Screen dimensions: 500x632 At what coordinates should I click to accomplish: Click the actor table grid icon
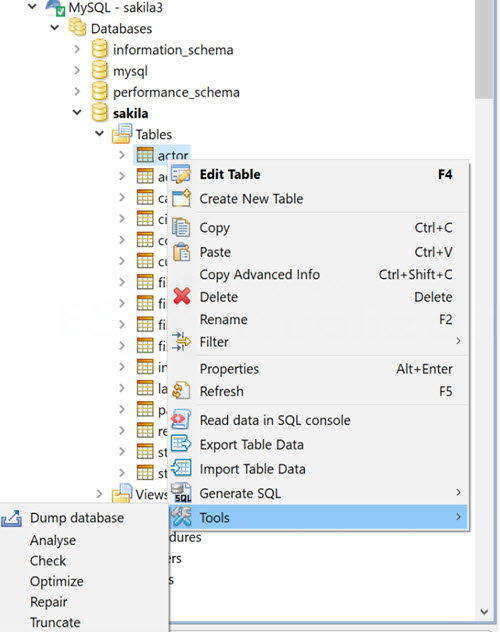pyautogui.click(x=145, y=155)
